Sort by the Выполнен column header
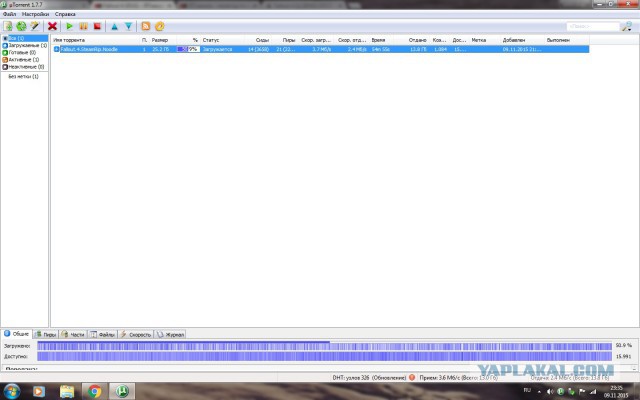This screenshot has width=640, height=400. tap(558, 40)
